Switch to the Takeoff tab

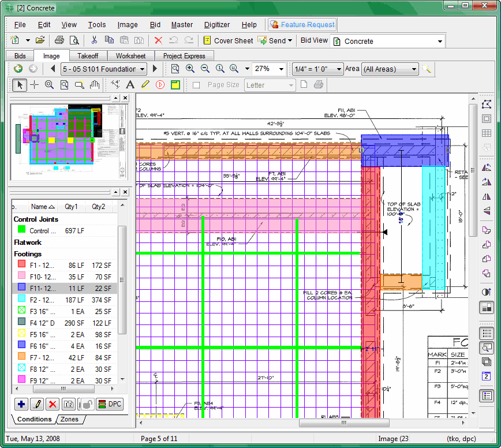pos(88,56)
